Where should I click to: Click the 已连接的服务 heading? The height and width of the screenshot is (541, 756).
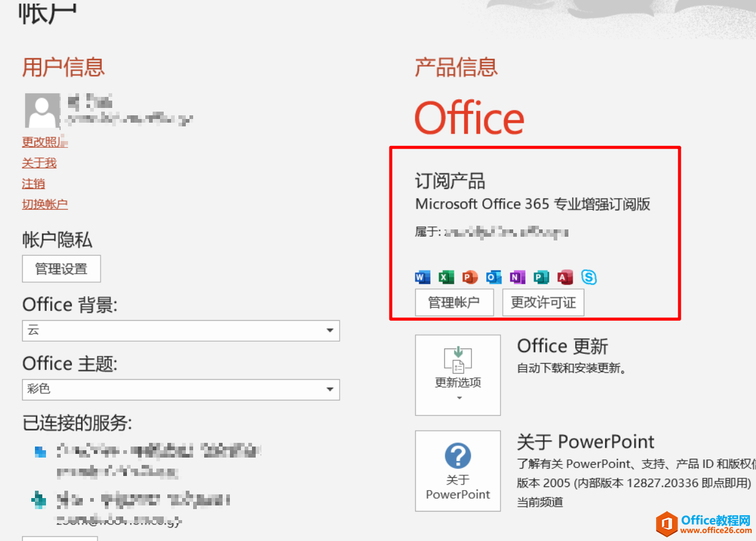coord(77,423)
